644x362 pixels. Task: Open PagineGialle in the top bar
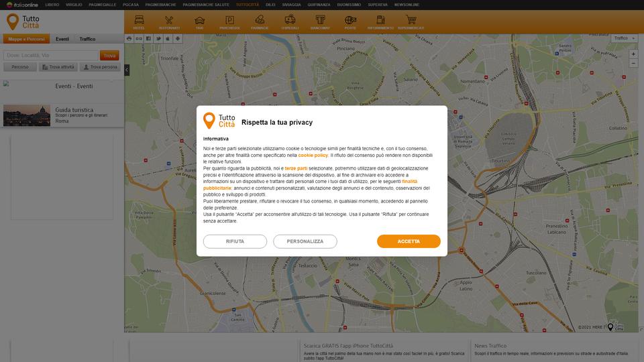coord(102,5)
